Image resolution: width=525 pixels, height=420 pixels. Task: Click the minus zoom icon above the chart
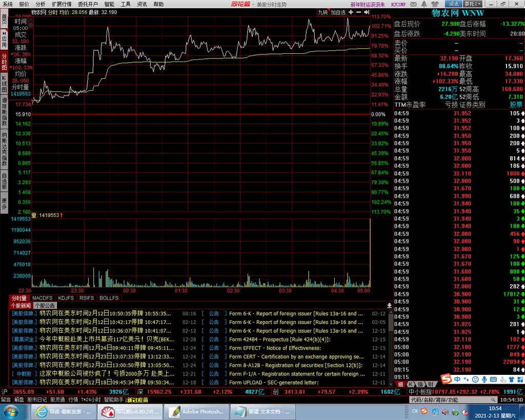click(x=358, y=12)
